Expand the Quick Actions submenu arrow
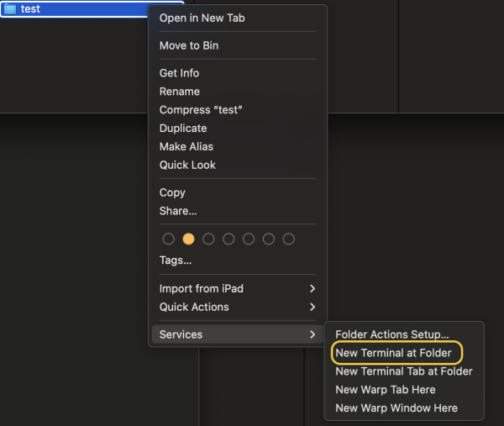The width and height of the screenshot is (504, 426). click(312, 308)
